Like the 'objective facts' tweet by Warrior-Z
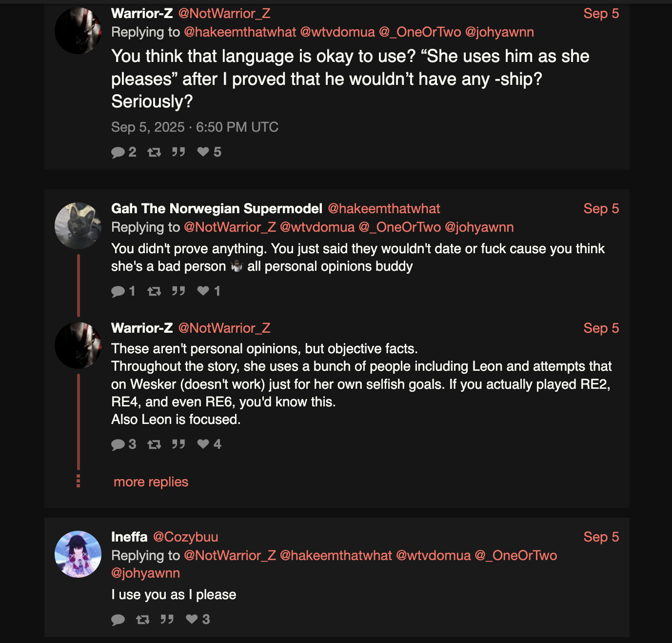 (x=203, y=444)
